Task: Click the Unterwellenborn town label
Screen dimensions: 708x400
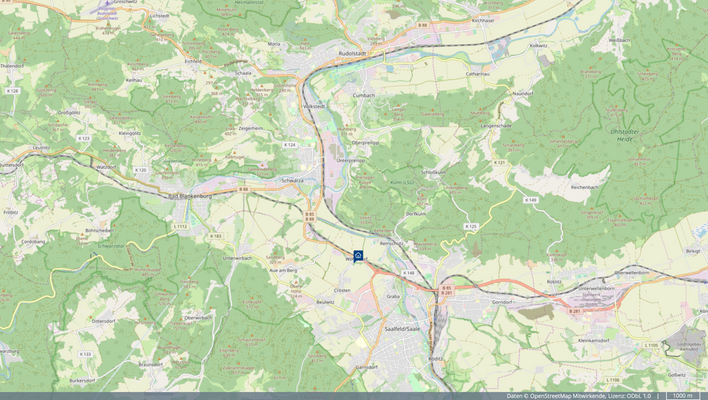Action: 596,288
